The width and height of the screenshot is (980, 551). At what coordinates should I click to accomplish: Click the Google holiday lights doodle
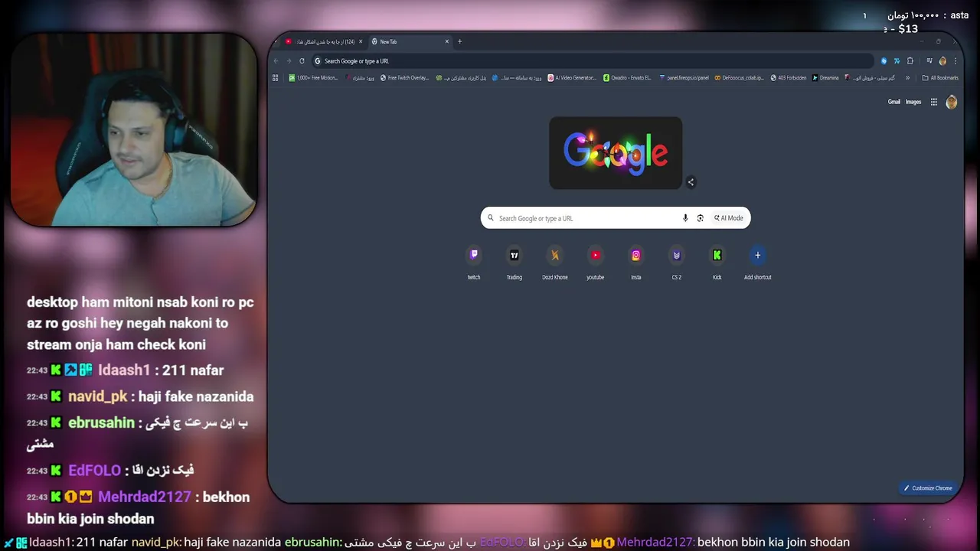pyautogui.click(x=616, y=153)
